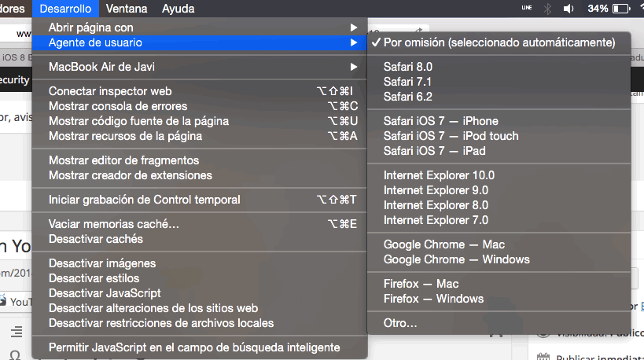Select Mostrar recursos de la página

tap(200, 136)
